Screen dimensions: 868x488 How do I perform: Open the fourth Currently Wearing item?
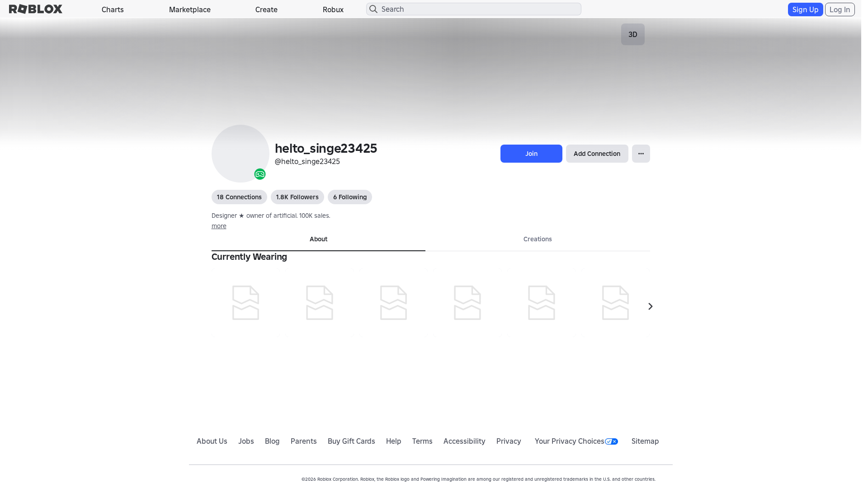coord(467,303)
